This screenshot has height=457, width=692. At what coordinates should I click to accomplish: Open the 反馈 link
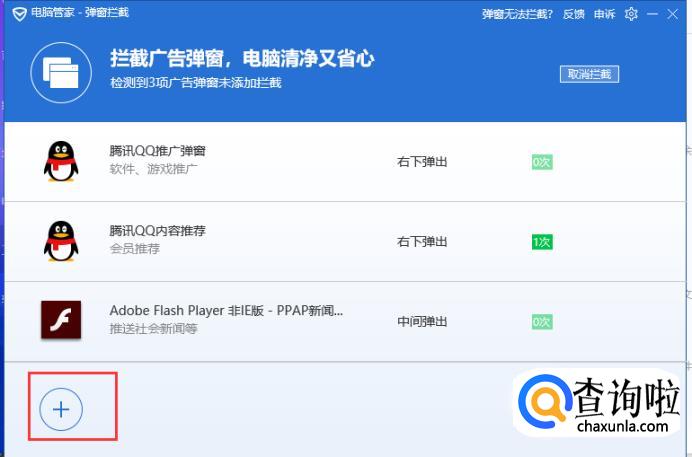(573, 14)
